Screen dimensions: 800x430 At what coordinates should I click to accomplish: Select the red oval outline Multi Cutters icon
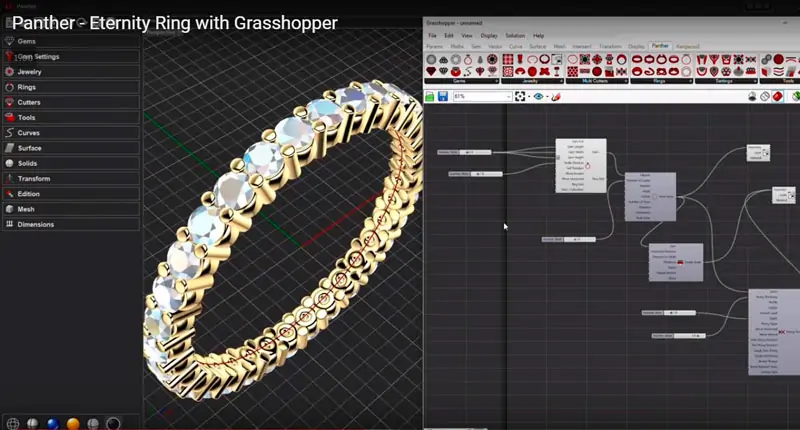[572, 60]
